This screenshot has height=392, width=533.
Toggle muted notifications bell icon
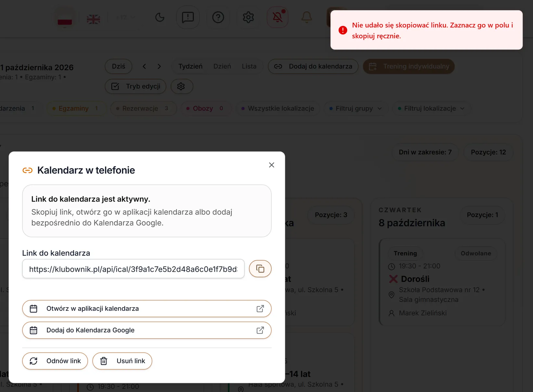278,17
